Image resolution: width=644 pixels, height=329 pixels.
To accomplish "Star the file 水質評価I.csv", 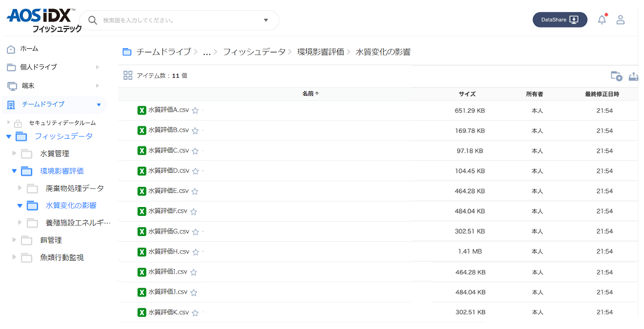I will [x=194, y=272].
